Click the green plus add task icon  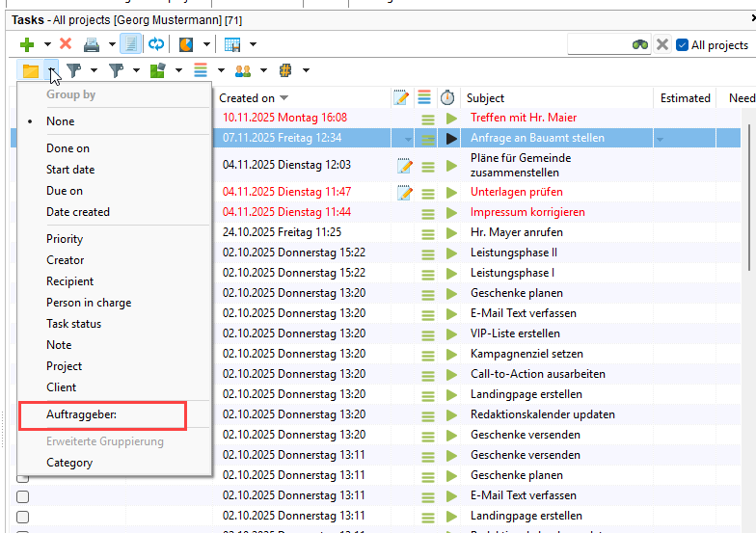[x=26, y=44]
